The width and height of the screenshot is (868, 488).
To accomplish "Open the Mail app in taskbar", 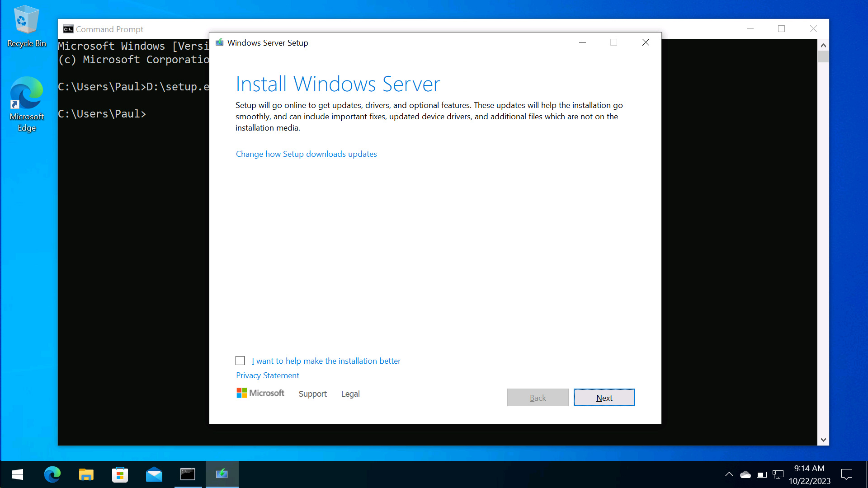I will pyautogui.click(x=154, y=474).
